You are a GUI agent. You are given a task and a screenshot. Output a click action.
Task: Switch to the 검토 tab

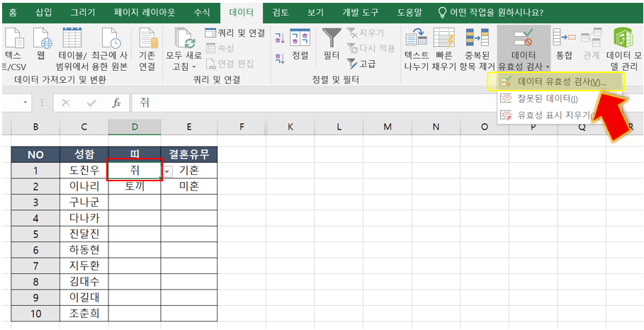[280, 12]
